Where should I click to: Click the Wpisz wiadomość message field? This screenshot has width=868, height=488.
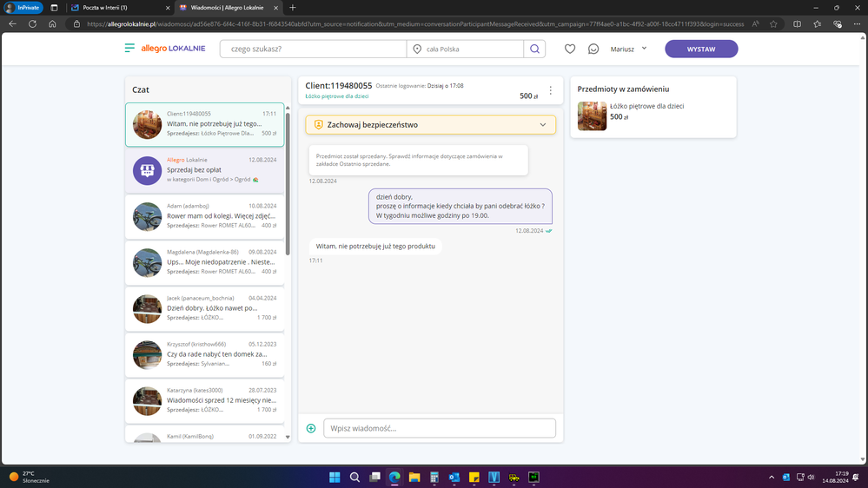pyautogui.click(x=439, y=428)
